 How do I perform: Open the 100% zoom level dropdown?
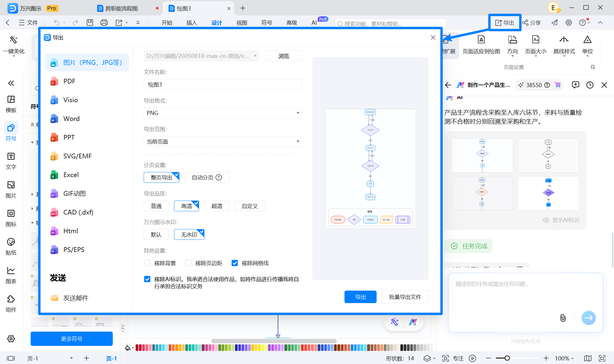(x=564, y=358)
